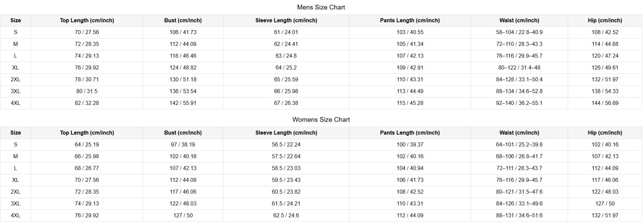Click Mens XL waist range 80–122 / 31.4–48
The height and width of the screenshot is (223, 644).
519,67
